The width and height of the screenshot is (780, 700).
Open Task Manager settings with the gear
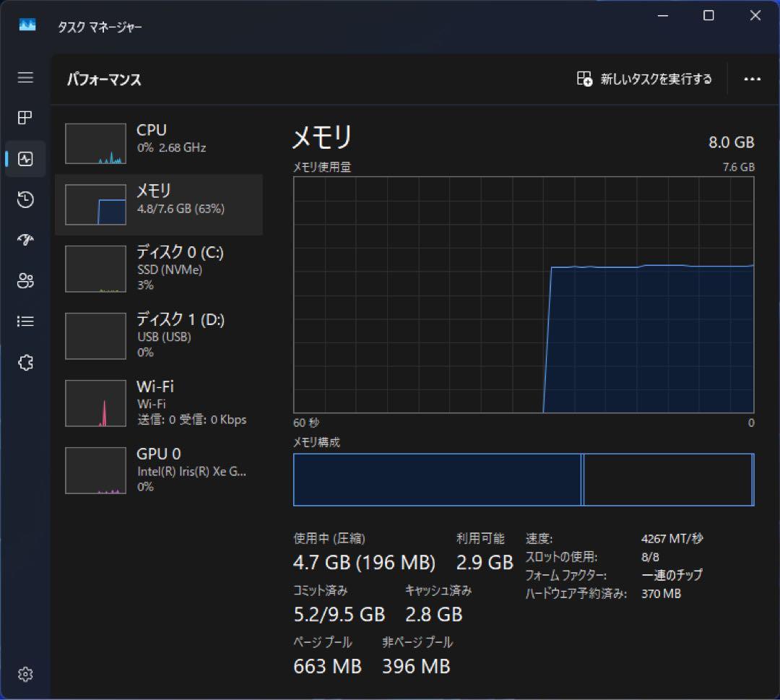pyautogui.click(x=25, y=674)
